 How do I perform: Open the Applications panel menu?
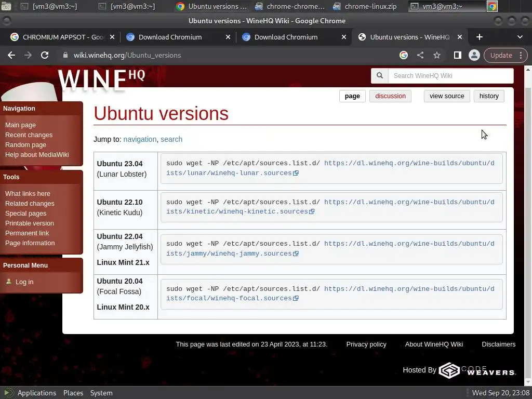click(37, 393)
